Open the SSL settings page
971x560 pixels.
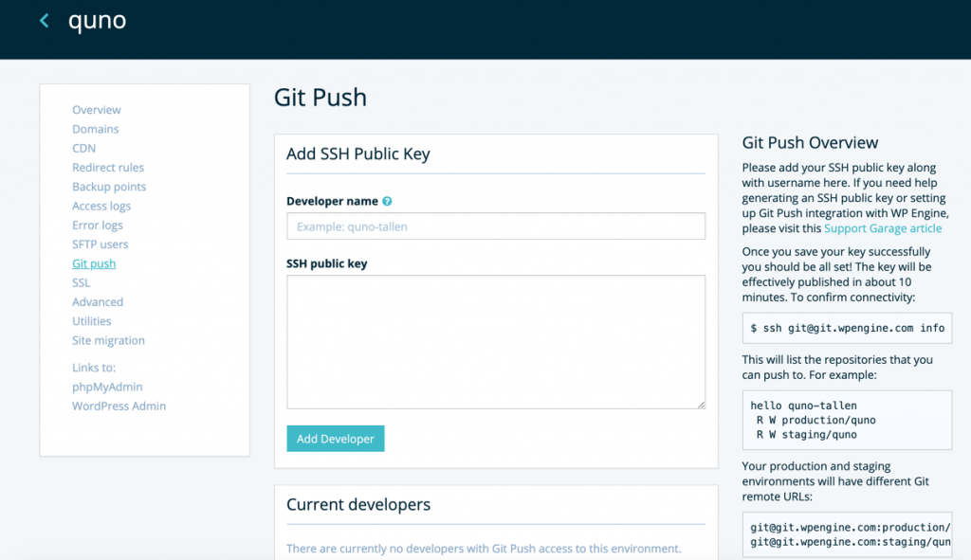82,282
